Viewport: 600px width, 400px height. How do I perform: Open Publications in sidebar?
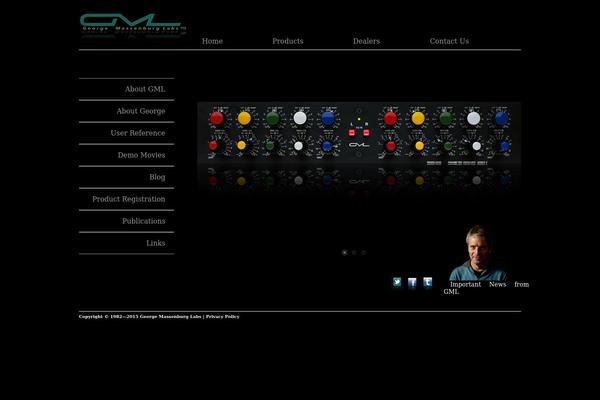pos(144,221)
